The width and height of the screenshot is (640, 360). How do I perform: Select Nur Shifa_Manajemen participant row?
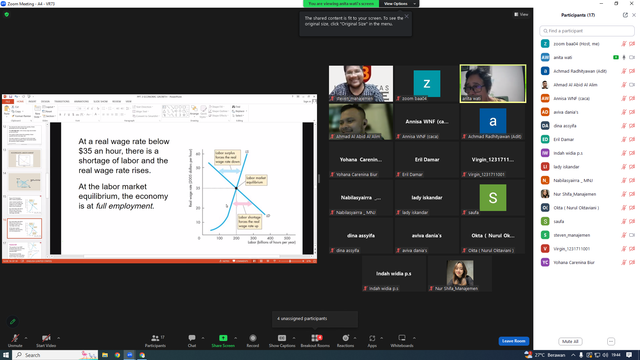(x=588, y=194)
